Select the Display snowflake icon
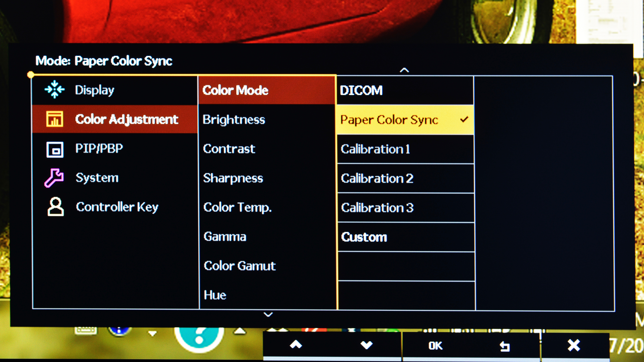644x362 pixels. 54,89
